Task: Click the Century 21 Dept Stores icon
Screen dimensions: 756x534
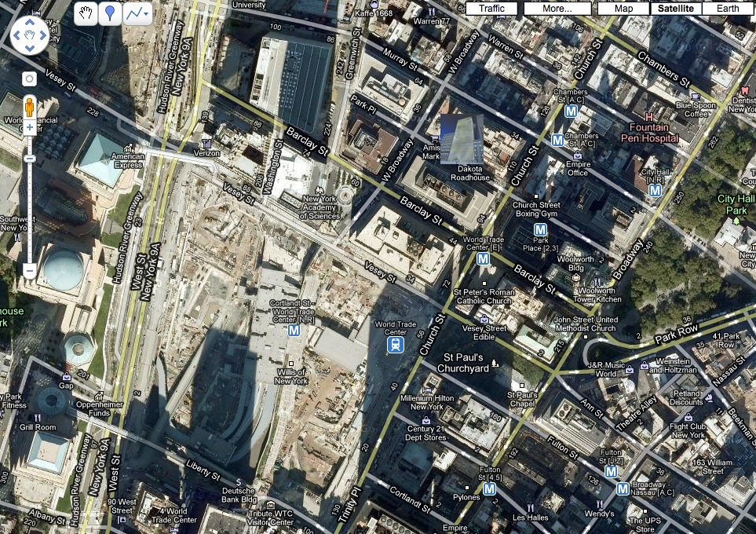Action: [425, 419]
